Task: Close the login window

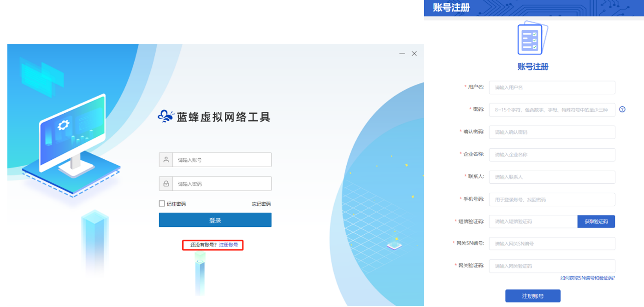Action: click(x=414, y=54)
